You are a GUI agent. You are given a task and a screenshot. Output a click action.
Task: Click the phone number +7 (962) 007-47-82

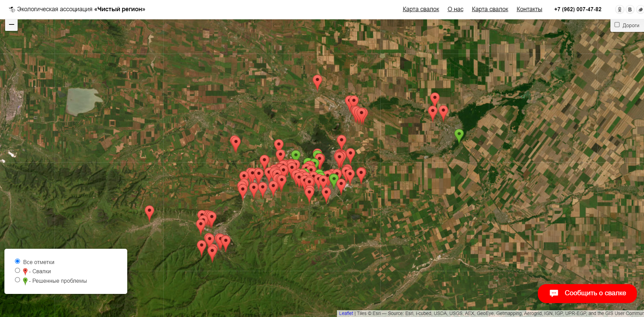(577, 9)
